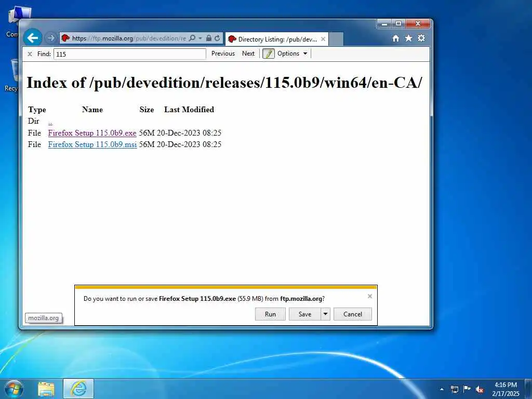Click the network tray icon
Image resolution: width=532 pixels, height=399 pixels.
pos(454,389)
